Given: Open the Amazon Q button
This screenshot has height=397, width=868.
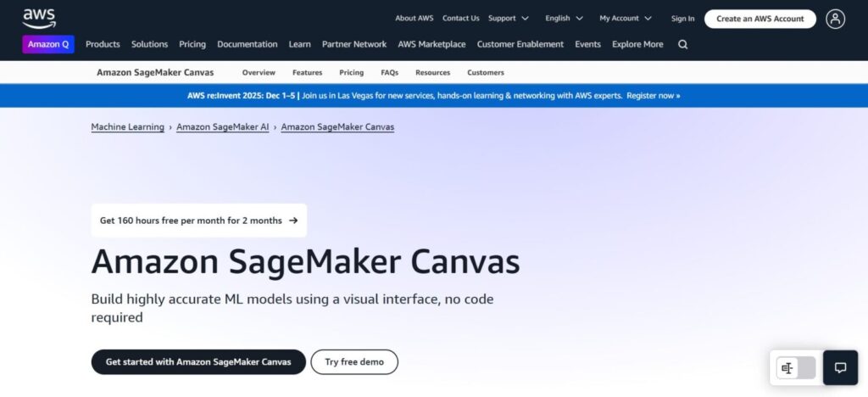Looking at the screenshot, I should point(48,44).
